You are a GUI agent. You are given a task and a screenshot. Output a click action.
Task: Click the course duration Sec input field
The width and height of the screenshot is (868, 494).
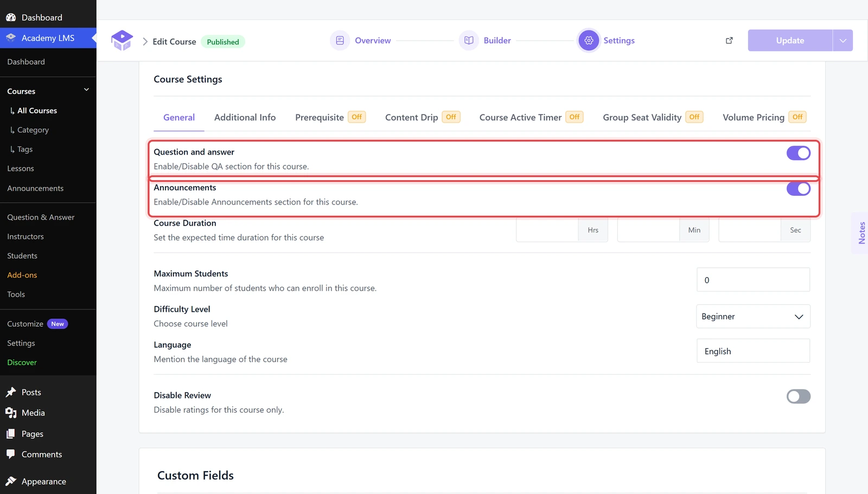coord(750,230)
